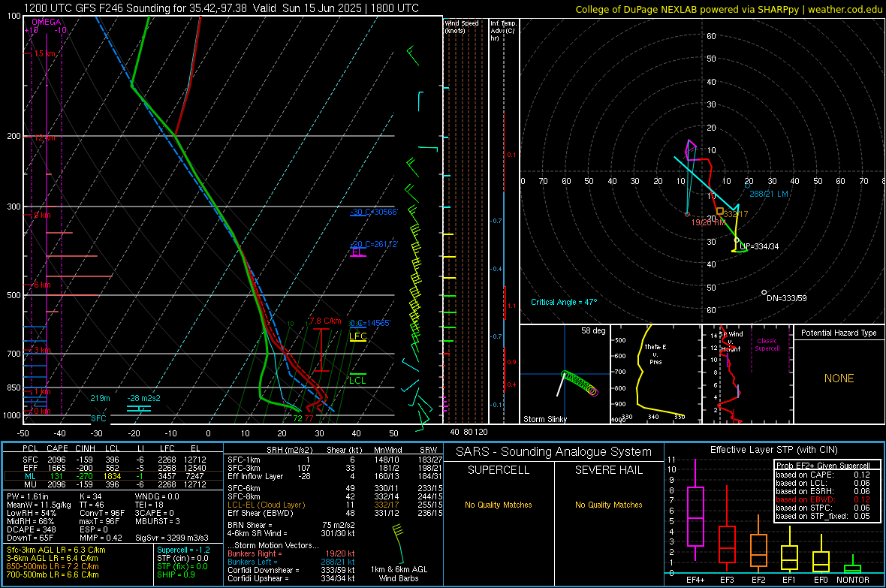Screen dimensions: 886x588
Task: Click the Bunkers Right storm motion line
Action: [x=291, y=553]
